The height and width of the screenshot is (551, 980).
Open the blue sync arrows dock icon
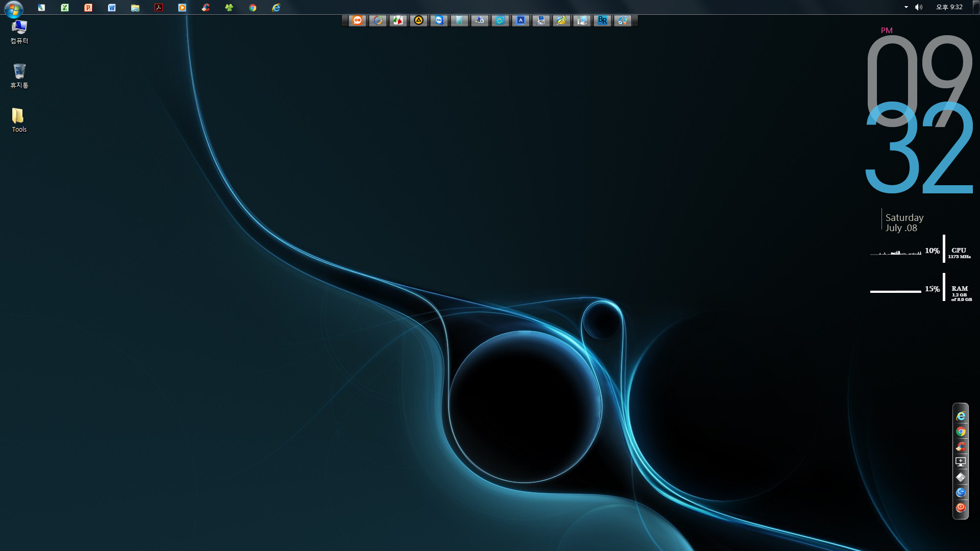500,20
